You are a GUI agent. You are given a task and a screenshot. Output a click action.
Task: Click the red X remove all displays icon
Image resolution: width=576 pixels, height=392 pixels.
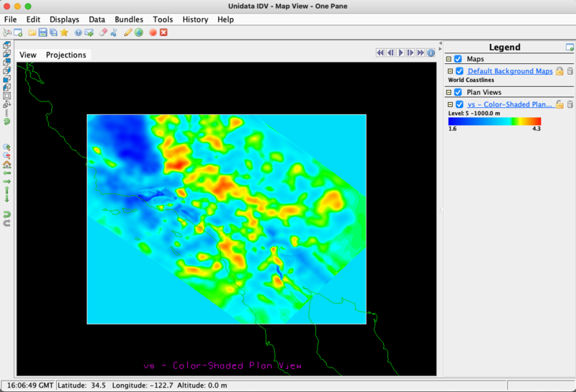(x=164, y=32)
